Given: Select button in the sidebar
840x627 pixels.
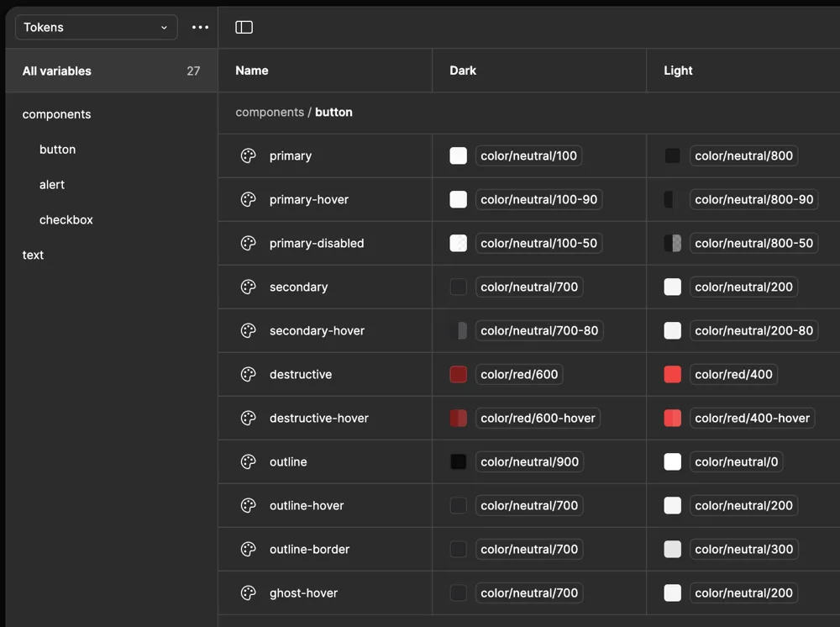Looking at the screenshot, I should 57,149.
